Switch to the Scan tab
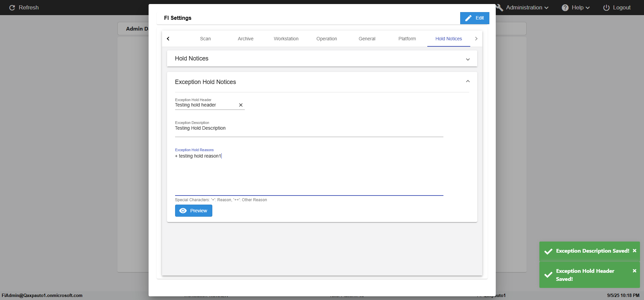Screen dimensions: 644x300 [205, 39]
